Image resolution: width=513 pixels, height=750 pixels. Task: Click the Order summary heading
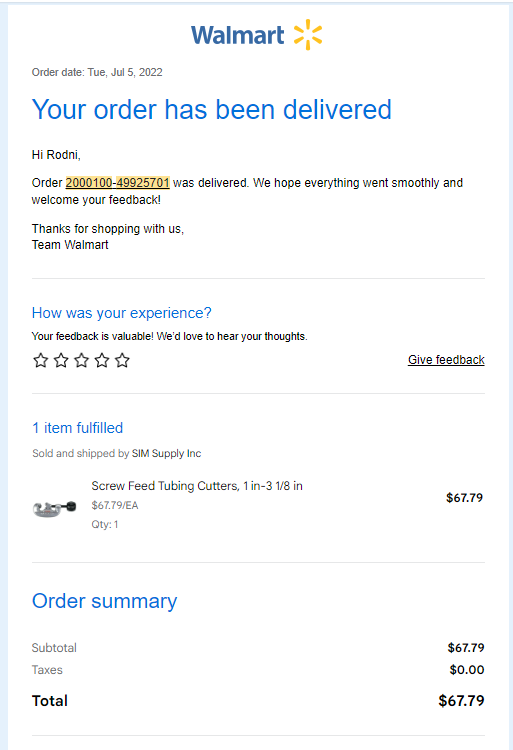click(x=104, y=601)
